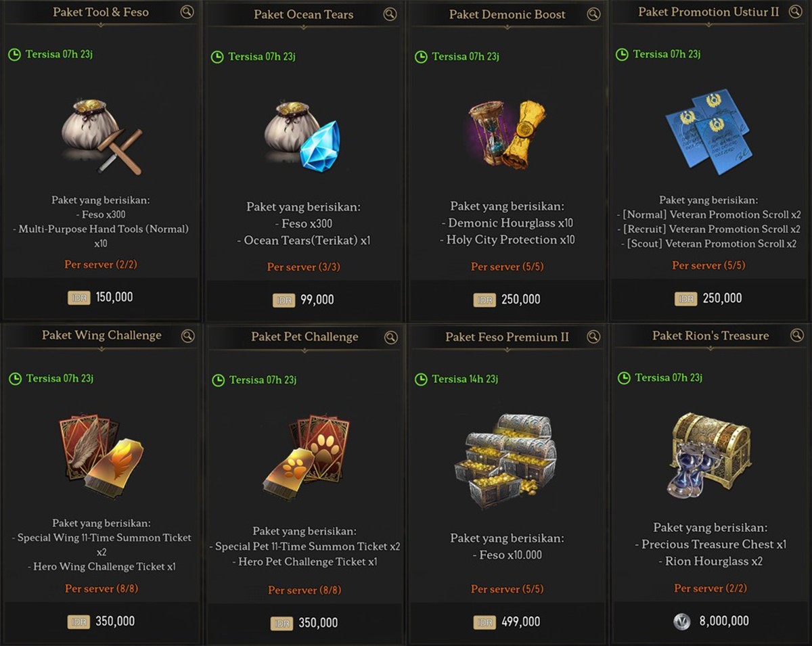Click the Paket Wing Challenge title

(101, 336)
